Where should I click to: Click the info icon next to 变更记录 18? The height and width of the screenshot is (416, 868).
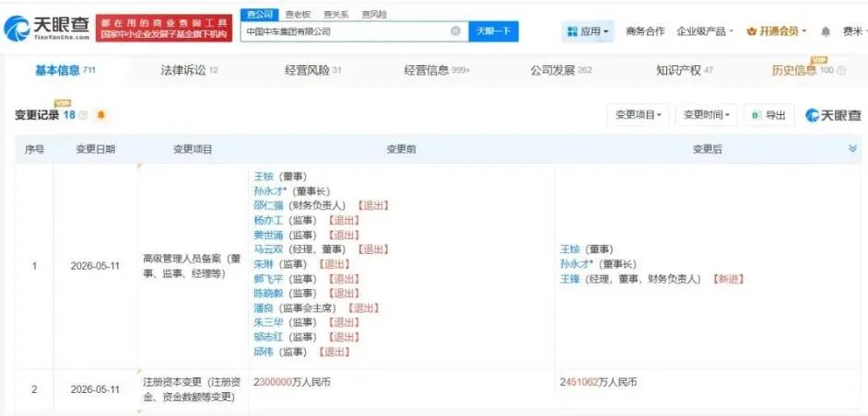(x=84, y=115)
